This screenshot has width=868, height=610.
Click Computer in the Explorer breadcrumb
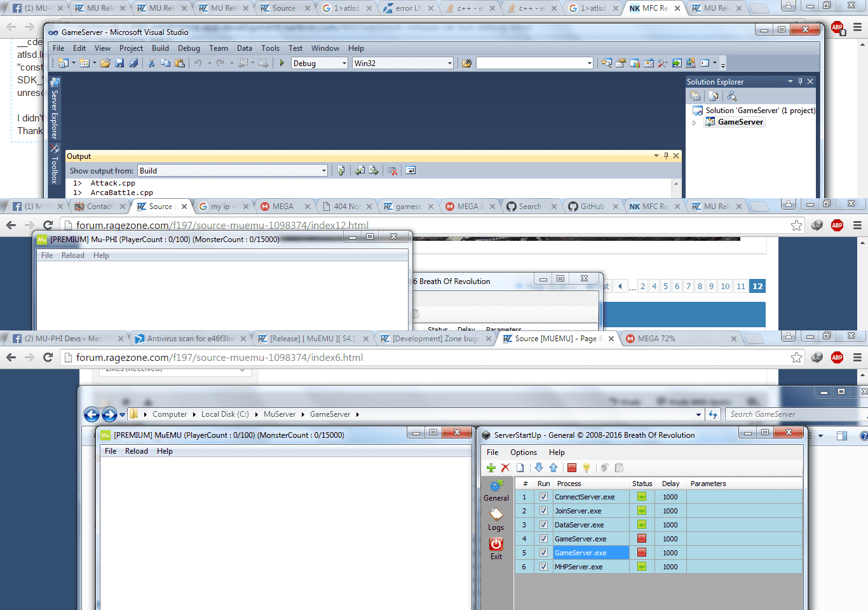[170, 414]
